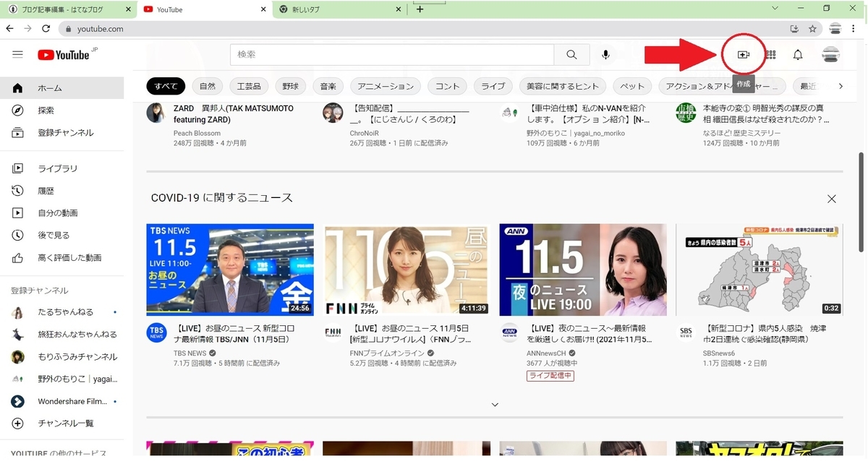
Task: Open the account avatar menu
Action: click(831, 55)
